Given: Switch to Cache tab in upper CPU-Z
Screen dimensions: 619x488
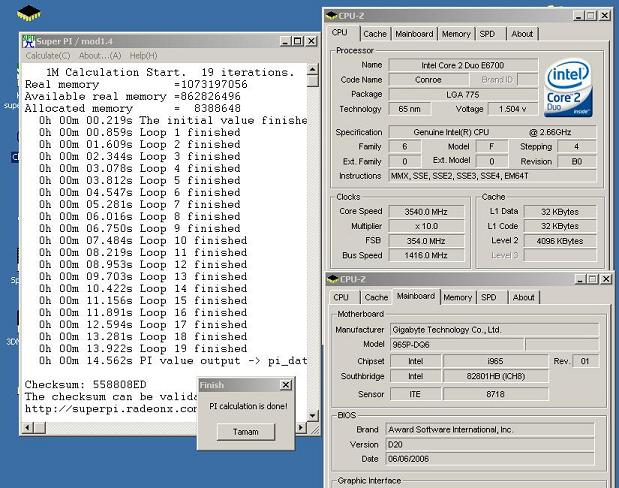Looking at the screenshot, I should [x=375, y=34].
